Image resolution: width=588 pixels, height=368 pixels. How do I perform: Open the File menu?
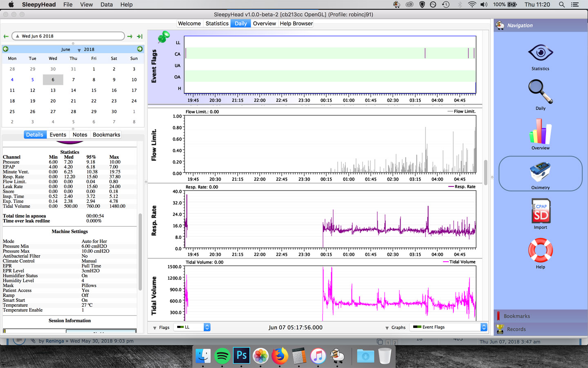coord(68,4)
